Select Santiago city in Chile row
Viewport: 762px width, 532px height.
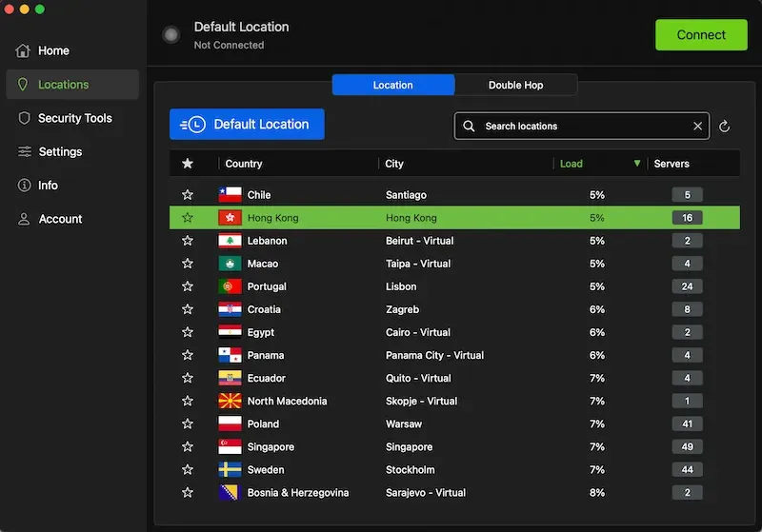tap(406, 195)
